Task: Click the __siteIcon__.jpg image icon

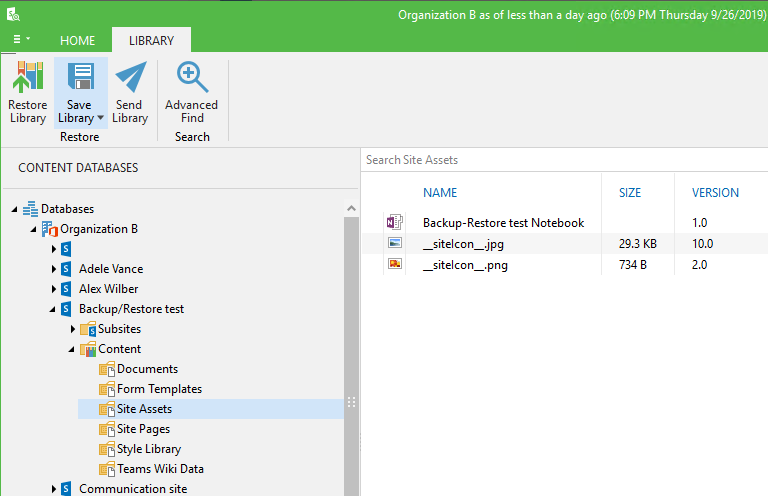Action: (x=395, y=243)
